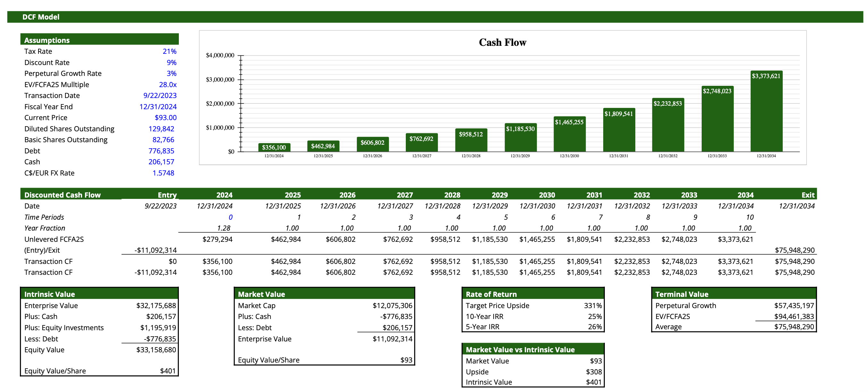This screenshot has height=392, width=868.
Task: Select the Current Price $93.00 cell
Action: click(x=165, y=118)
